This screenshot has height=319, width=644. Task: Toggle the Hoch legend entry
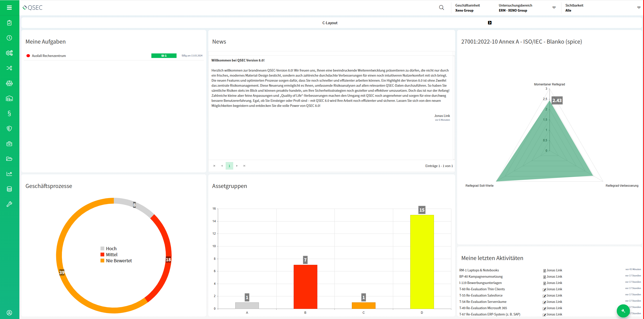tap(111, 249)
